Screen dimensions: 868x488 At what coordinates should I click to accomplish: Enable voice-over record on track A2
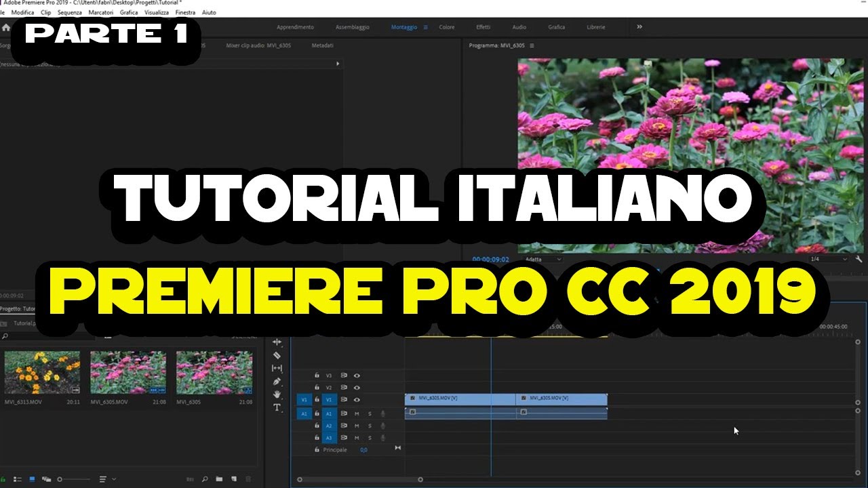(382, 426)
